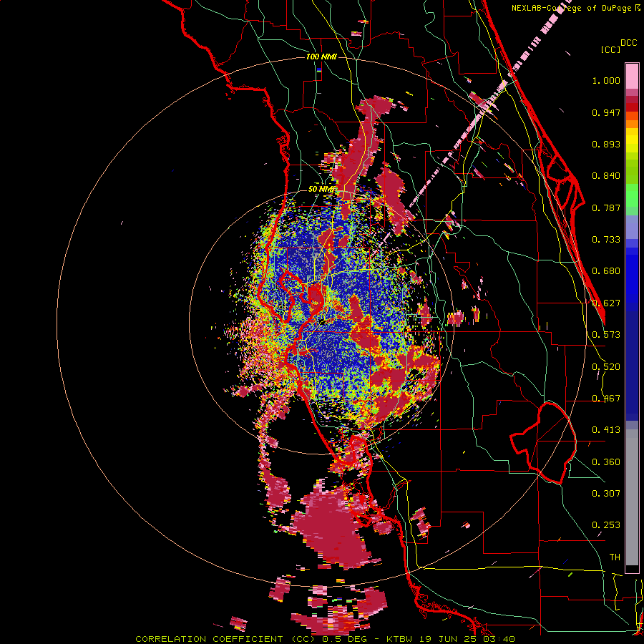Select the 0.360 legend value

pyautogui.click(x=606, y=462)
